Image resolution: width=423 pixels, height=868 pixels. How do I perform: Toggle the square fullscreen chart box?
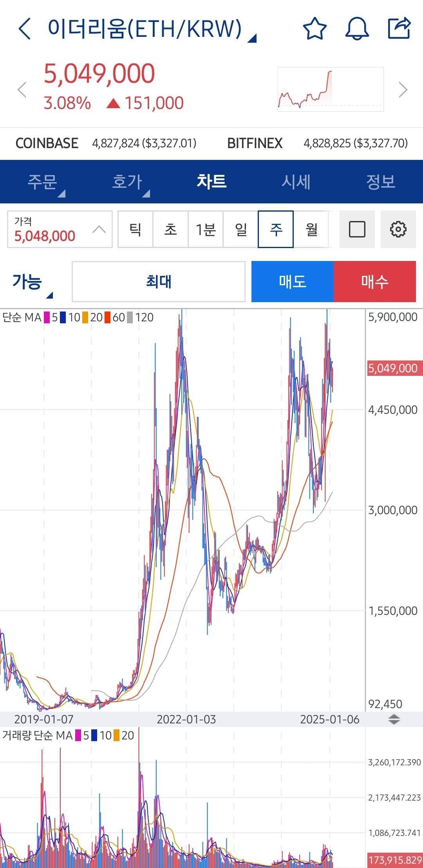[x=357, y=229]
